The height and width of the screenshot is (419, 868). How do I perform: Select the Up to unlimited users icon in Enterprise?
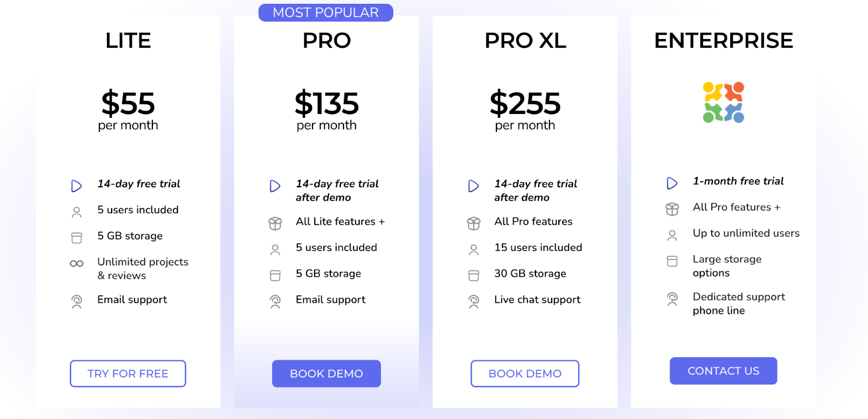tap(673, 235)
